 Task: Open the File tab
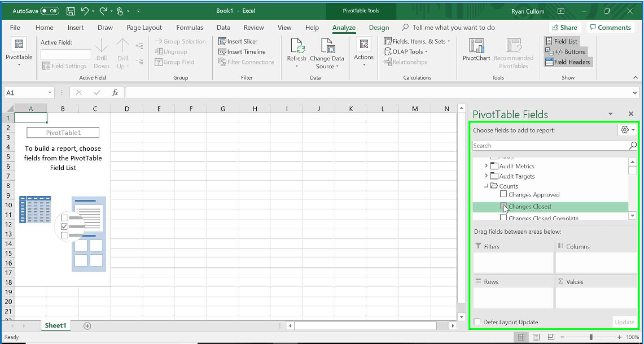coord(15,28)
